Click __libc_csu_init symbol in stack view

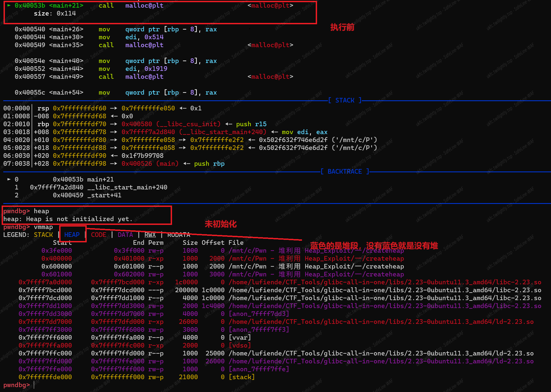pos(188,124)
